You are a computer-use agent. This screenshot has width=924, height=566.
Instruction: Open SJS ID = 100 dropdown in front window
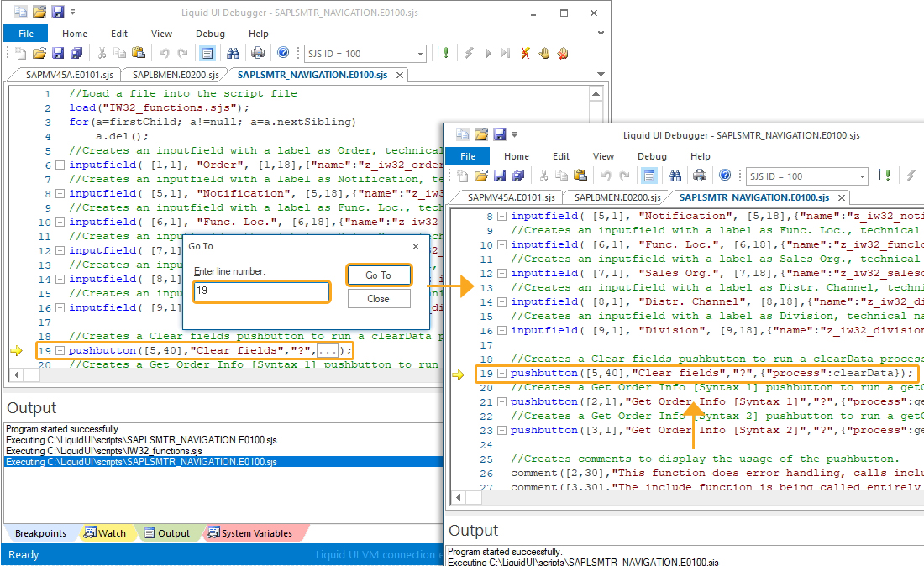tap(862, 176)
